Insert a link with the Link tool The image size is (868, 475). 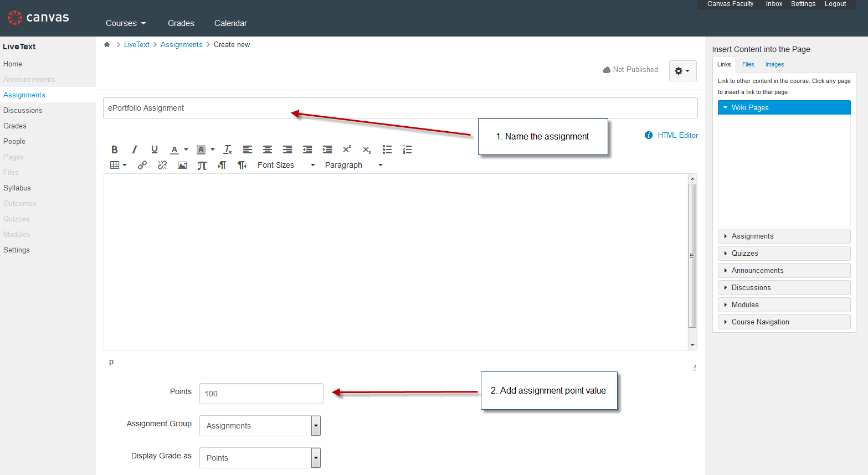(142, 164)
